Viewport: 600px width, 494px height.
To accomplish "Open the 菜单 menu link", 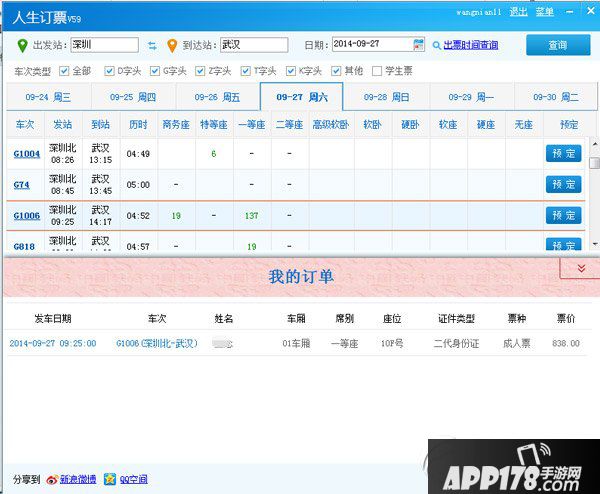I will click(545, 12).
